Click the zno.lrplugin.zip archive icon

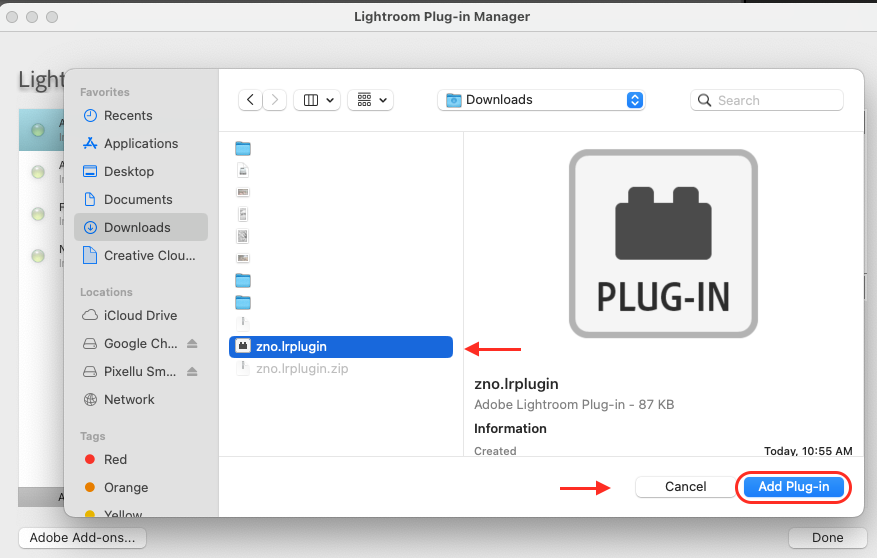pos(243,368)
